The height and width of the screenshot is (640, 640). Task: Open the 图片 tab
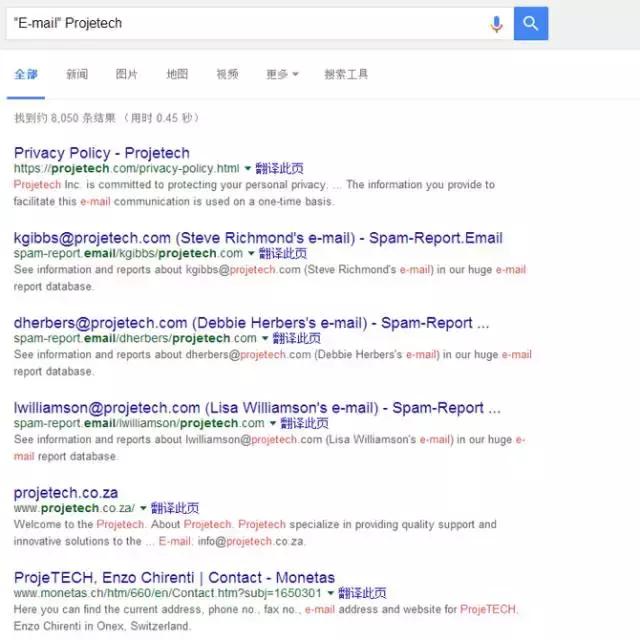(127, 74)
